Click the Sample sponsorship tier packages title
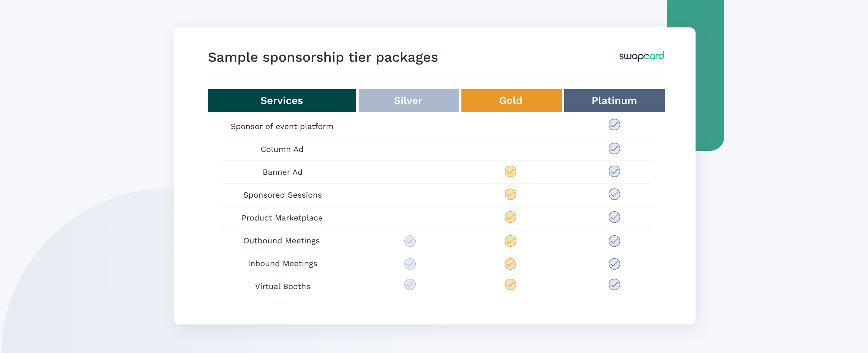 tap(323, 58)
